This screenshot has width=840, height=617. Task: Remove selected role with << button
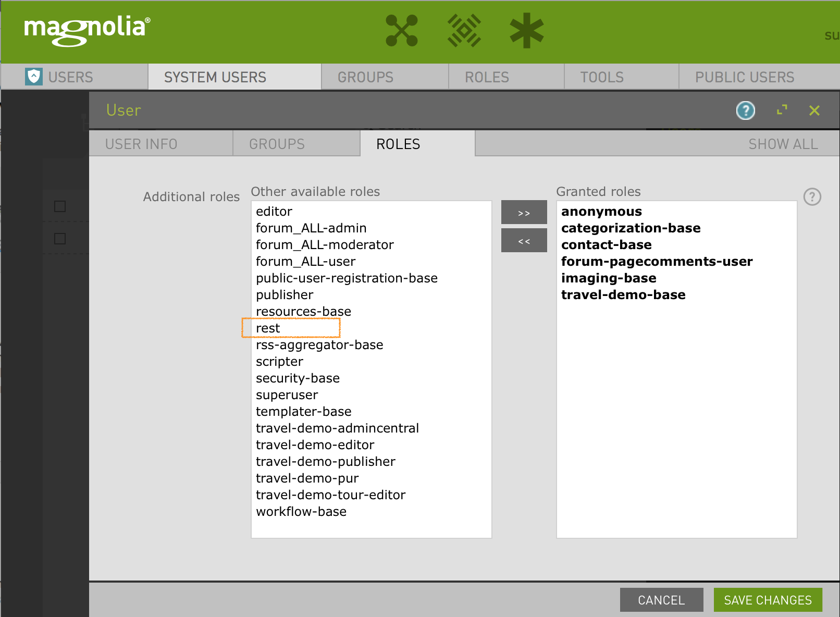[x=524, y=241]
